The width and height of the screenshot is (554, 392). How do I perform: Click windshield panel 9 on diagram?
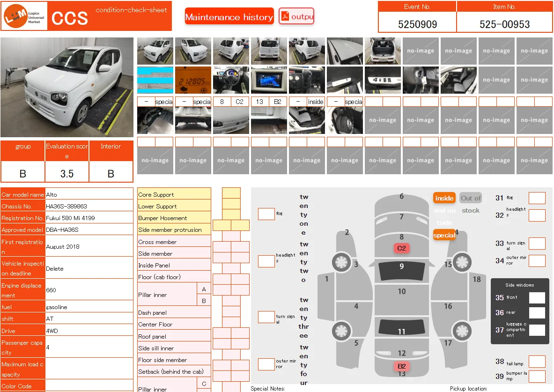pos(401,271)
